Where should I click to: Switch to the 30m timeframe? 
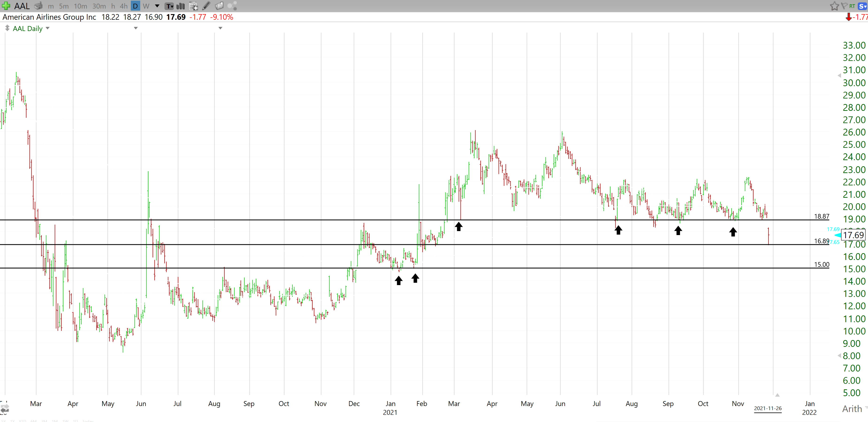coord(99,6)
